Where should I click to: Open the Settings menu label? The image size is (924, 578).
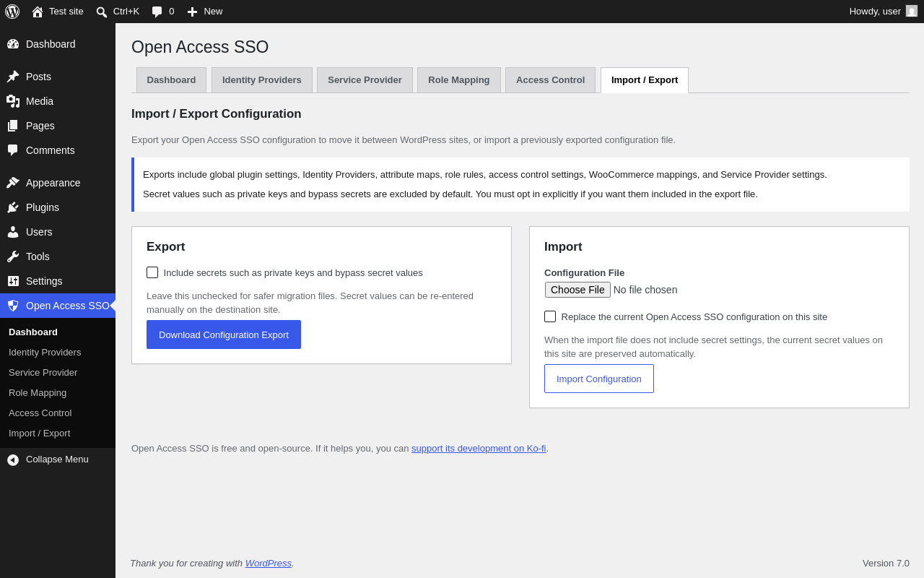[x=44, y=281]
